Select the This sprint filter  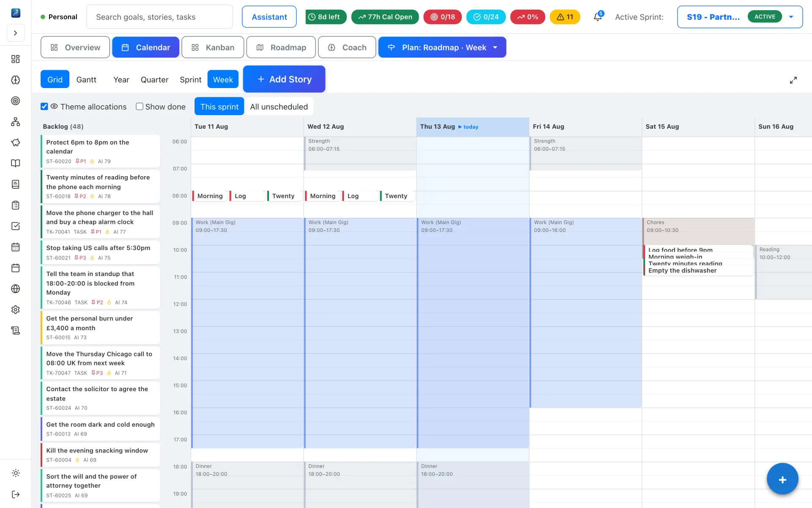[219, 107]
